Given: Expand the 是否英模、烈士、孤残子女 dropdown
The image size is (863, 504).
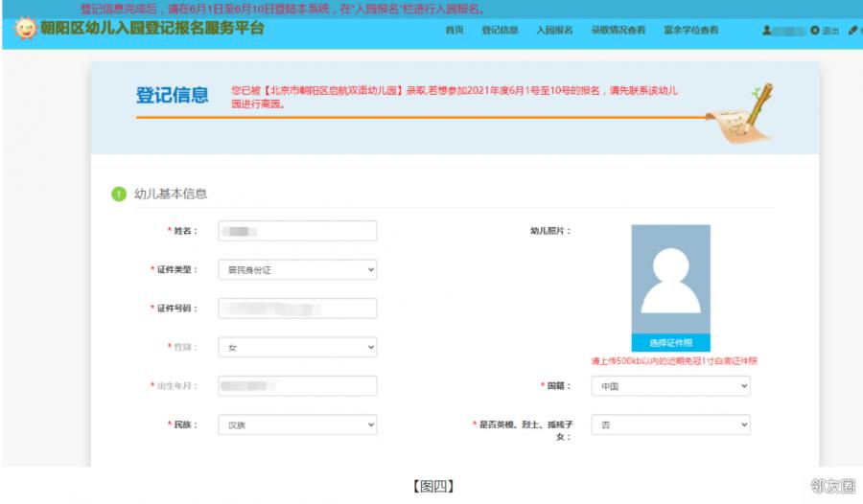Looking at the screenshot, I should (x=671, y=424).
